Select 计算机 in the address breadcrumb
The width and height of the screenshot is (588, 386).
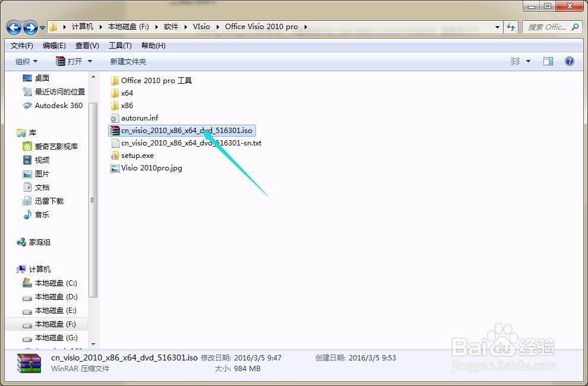[x=83, y=27]
